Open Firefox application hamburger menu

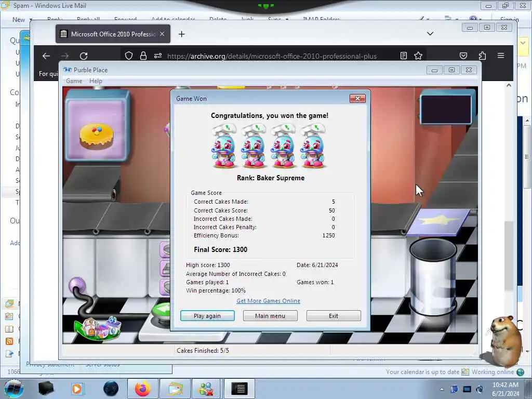pyautogui.click(x=501, y=55)
